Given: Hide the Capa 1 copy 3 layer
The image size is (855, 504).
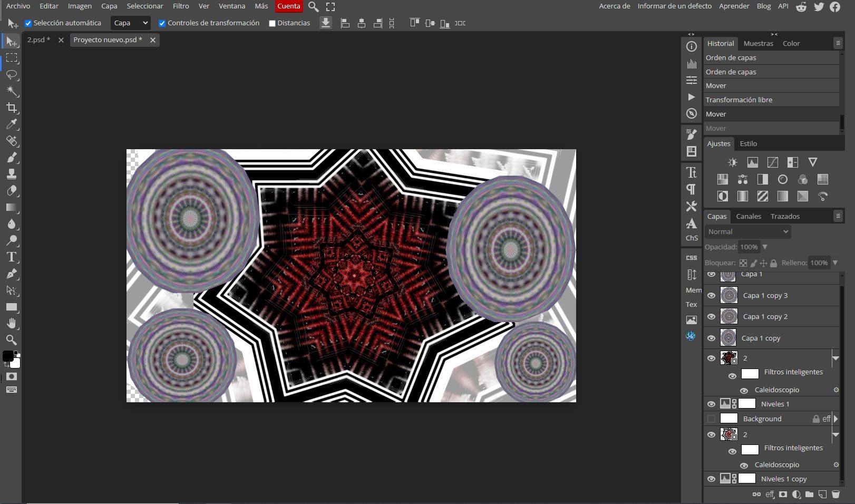Looking at the screenshot, I should [x=711, y=296].
